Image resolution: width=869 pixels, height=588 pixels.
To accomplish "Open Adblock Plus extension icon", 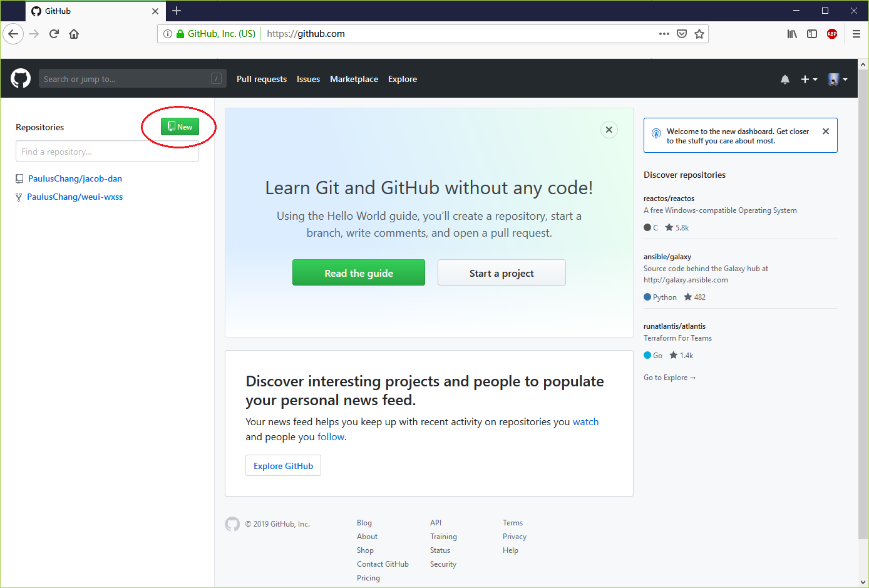I will coord(832,34).
